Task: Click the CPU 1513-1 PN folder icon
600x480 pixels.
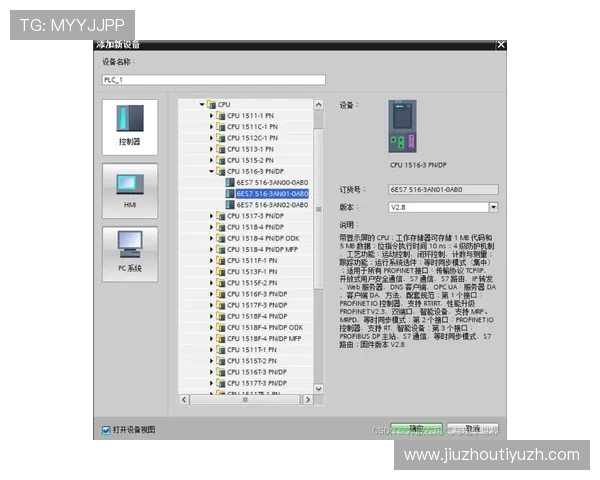Action: click(220, 149)
